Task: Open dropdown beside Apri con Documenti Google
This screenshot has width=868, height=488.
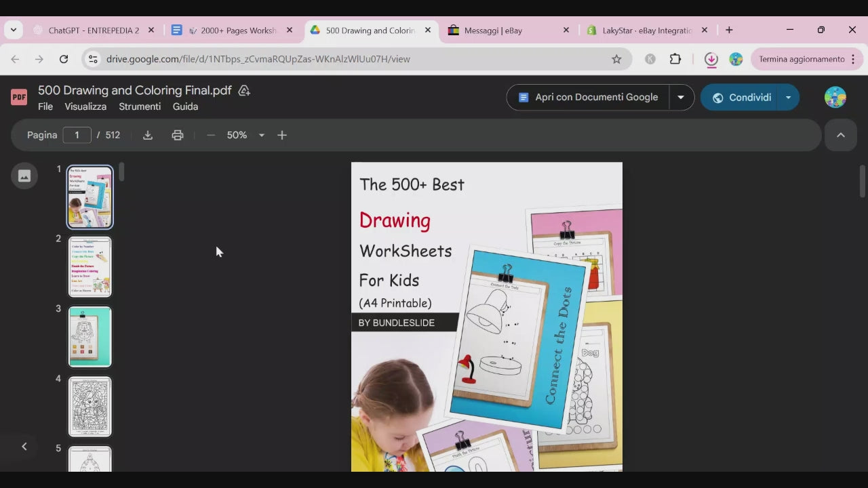Action: click(x=681, y=97)
